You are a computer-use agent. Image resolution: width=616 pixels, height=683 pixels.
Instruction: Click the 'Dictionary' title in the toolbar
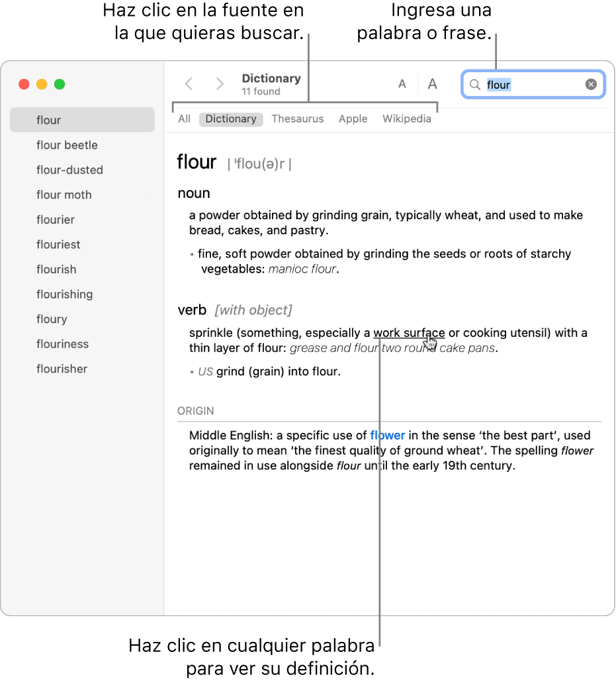pos(271,78)
